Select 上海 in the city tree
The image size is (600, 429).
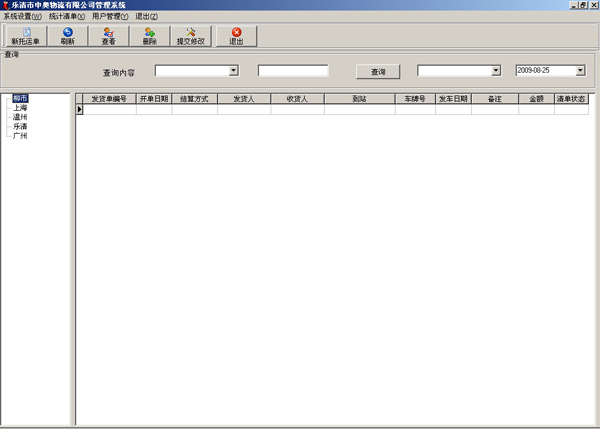pyautogui.click(x=20, y=108)
